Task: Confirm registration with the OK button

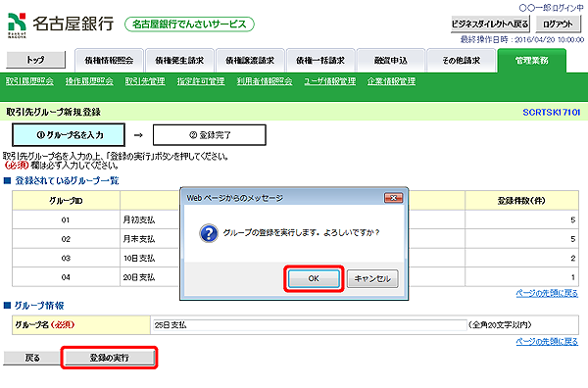Action: click(x=314, y=278)
